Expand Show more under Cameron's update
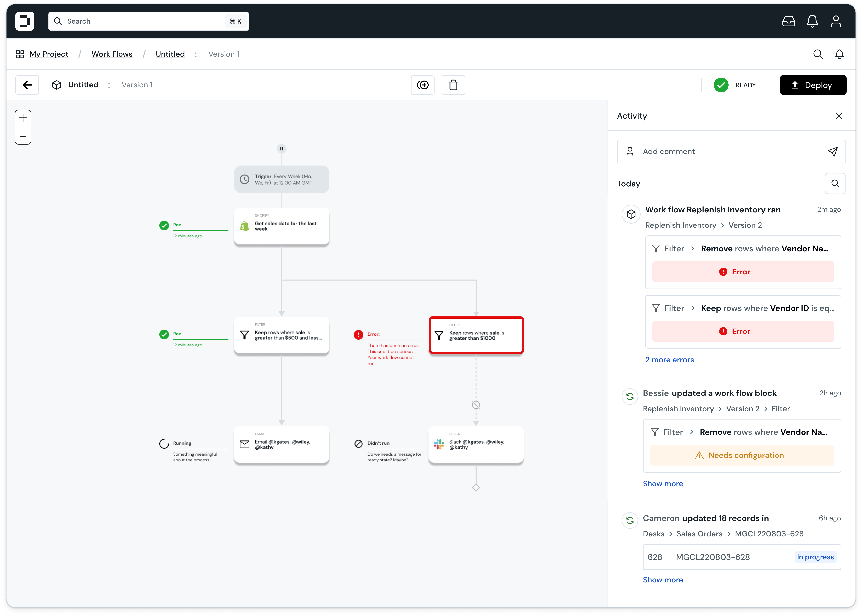 (x=663, y=580)
